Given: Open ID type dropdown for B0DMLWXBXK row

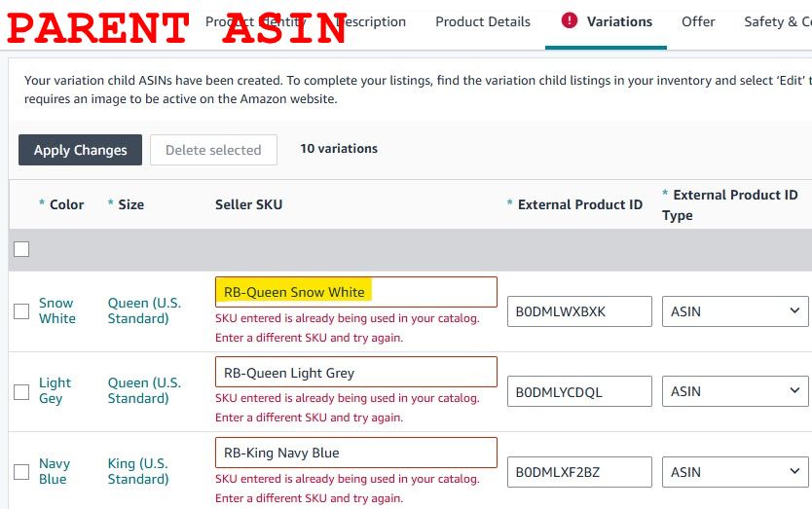Looking at the screenshot, I should (735, 311).
